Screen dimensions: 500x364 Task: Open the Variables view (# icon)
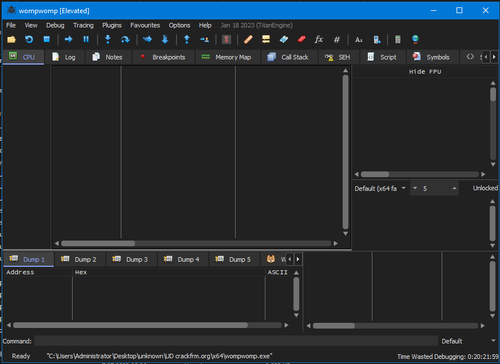pos(337,39)
